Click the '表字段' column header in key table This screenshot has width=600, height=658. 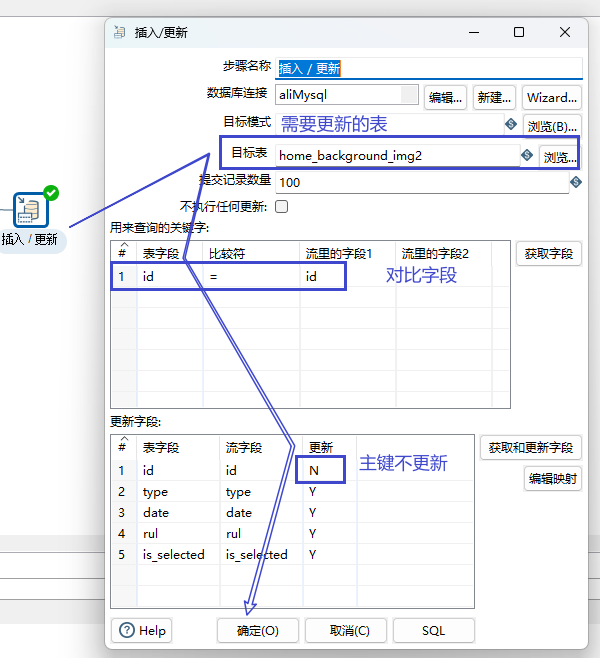coord(160,254)
